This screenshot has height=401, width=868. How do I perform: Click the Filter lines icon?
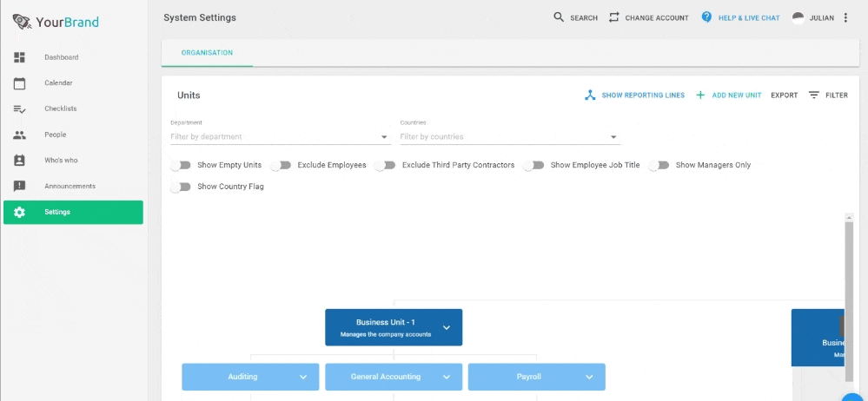(x=814, y=95)
